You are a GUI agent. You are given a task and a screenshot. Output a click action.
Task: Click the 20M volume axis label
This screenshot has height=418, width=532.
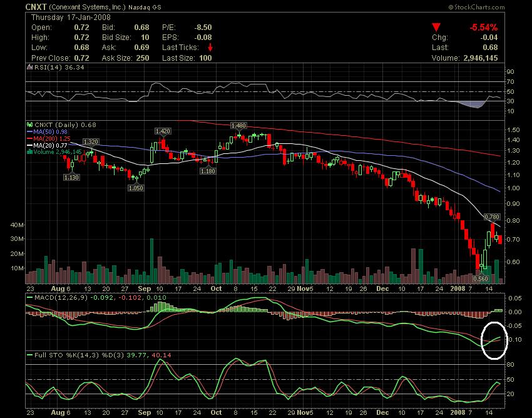[18, 254]
